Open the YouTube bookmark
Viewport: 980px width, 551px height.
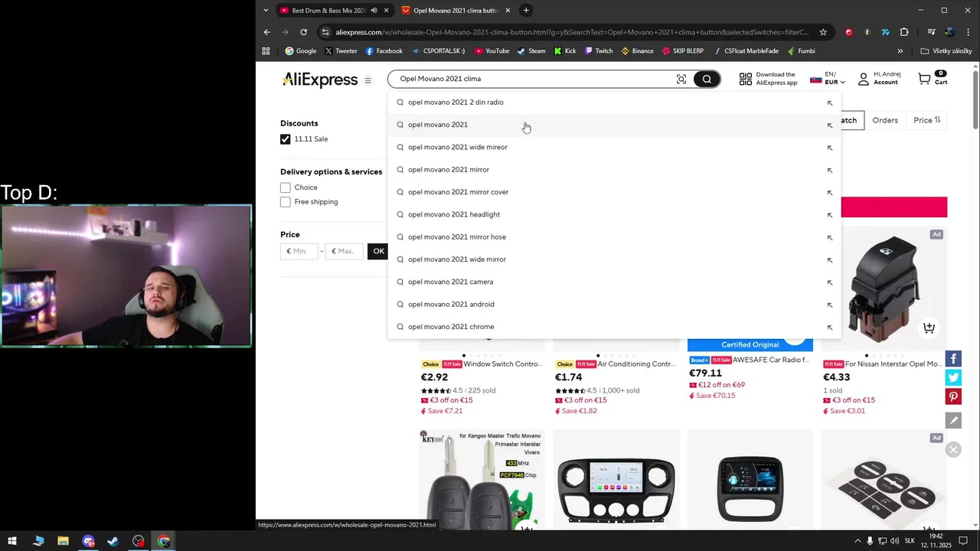(x=492, y=51)
